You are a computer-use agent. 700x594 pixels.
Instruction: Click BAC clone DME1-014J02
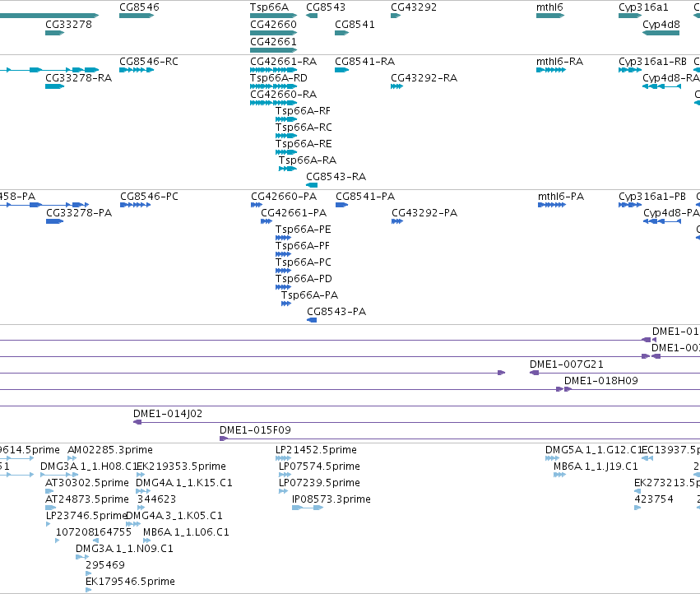pyautogui.click(x=416, y=422)
